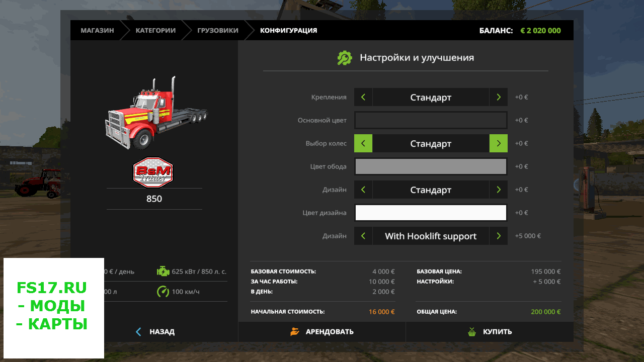The width and height of the screenshot is (644, 362).
Task: Click the total price 200 000 €
Action: (x=546, y=312)
